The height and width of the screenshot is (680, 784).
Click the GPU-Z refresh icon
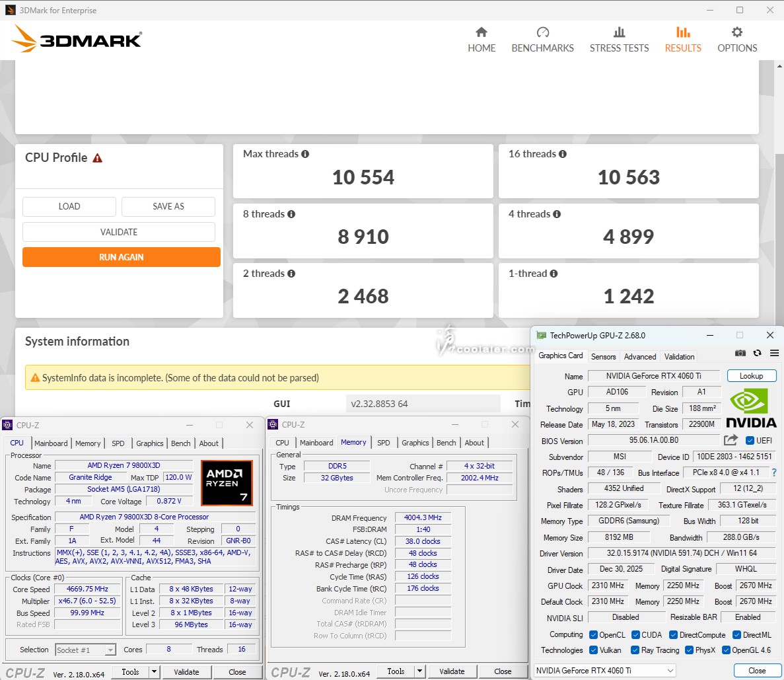pos(757,354)
